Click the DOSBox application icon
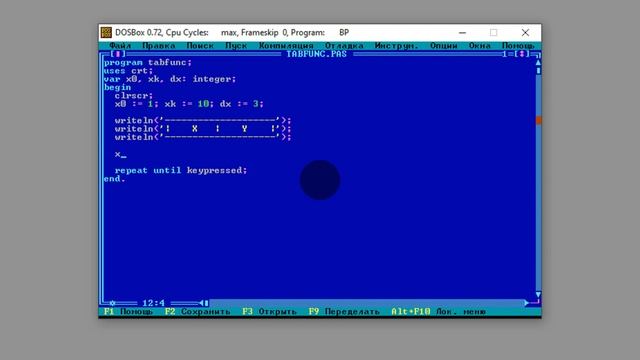Image resolution: width=640 pixels, height=360 pixels. click(x=106, y=32)
